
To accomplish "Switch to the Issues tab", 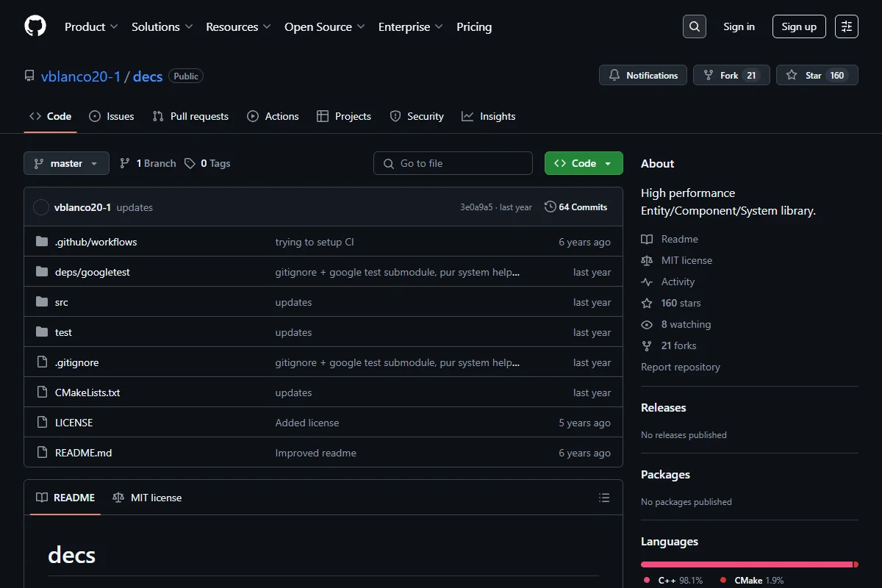I will [112, 116].
